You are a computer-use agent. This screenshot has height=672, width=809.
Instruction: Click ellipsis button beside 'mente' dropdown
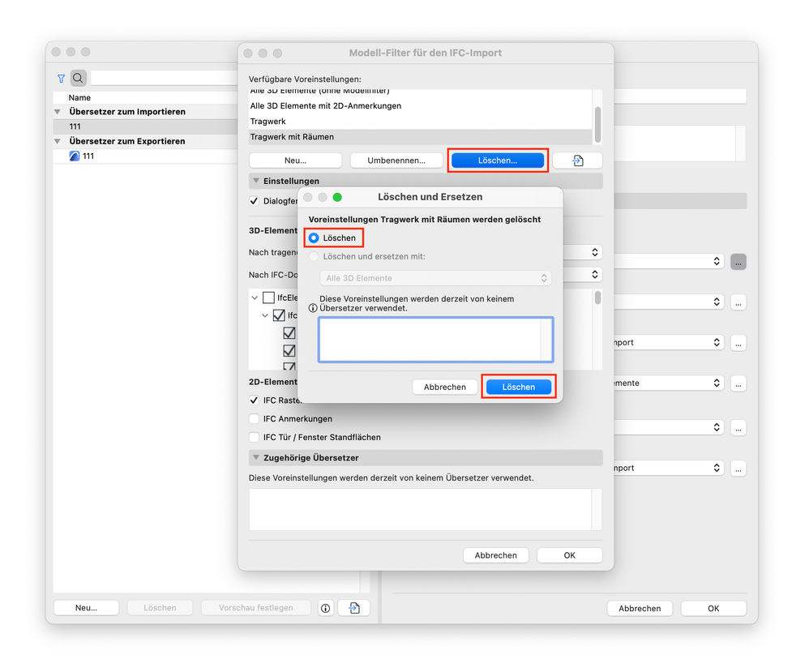click(x=738, y=383)
